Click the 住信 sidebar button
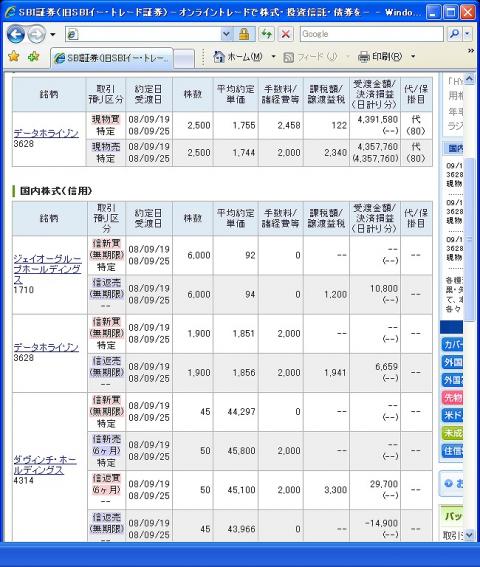 452,451
